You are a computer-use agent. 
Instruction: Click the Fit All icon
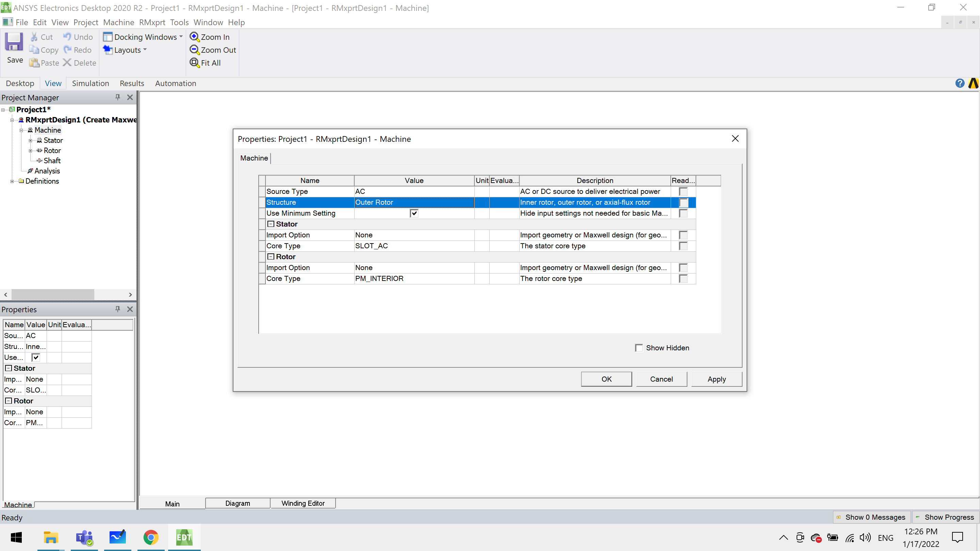(x=194, y=62)
